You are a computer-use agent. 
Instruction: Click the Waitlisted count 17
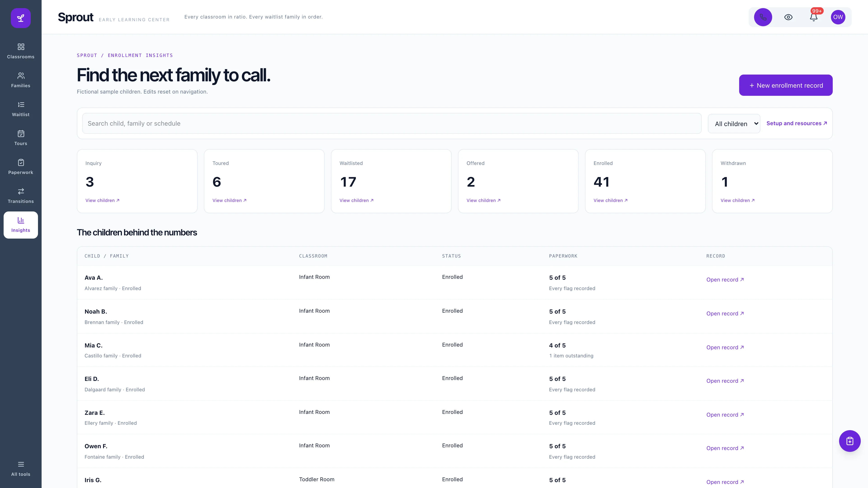(348, 182)
